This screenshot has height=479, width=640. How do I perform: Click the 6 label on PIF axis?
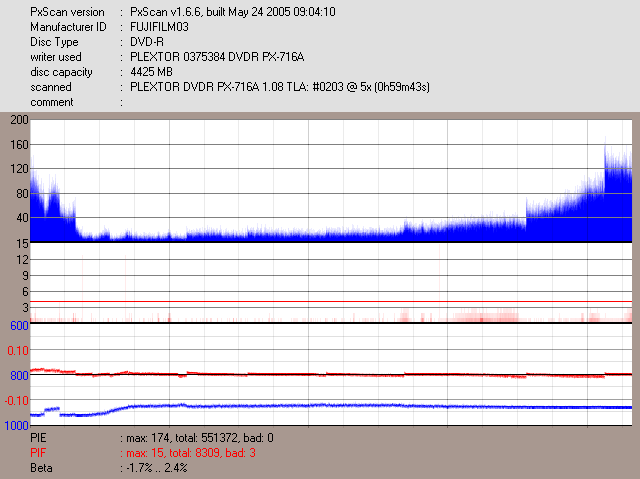(x=25, y=292)
